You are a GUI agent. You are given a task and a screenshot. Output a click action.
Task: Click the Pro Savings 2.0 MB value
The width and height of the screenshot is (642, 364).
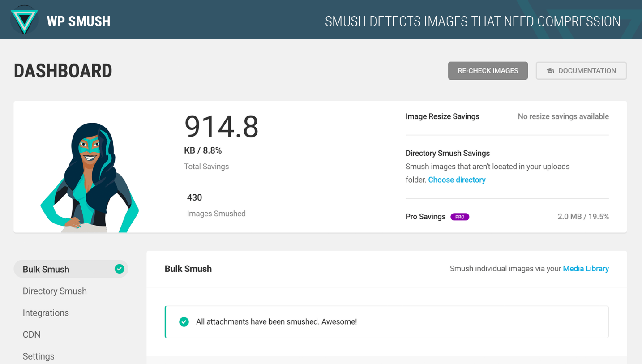point(583,217)
